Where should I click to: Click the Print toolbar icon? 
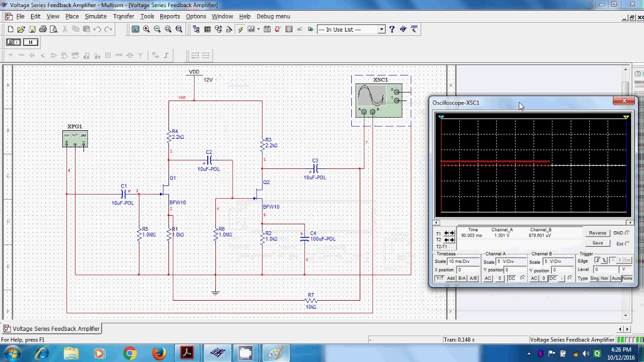[43, 30]
